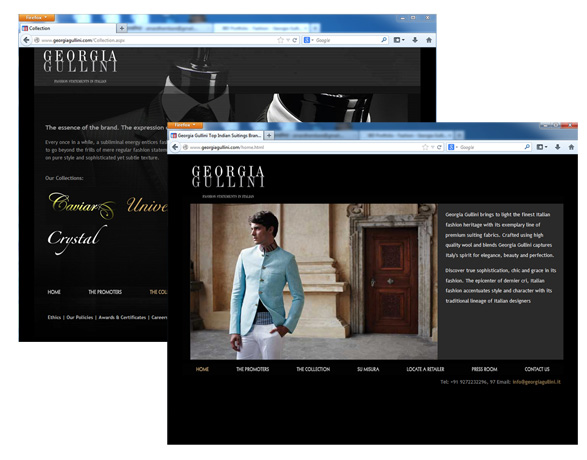The image size is (587, 460).
Task: Click Back arrow in rear Collection window
Action: click(26, 40)
